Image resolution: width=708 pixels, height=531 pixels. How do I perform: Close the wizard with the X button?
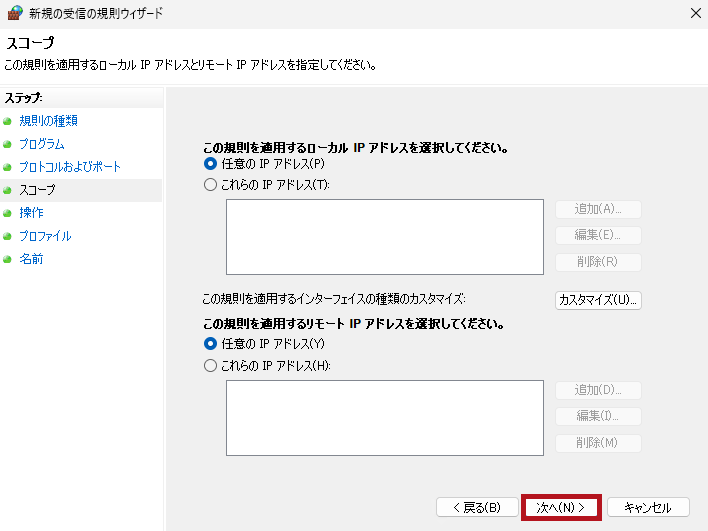[x=696, y=13]
